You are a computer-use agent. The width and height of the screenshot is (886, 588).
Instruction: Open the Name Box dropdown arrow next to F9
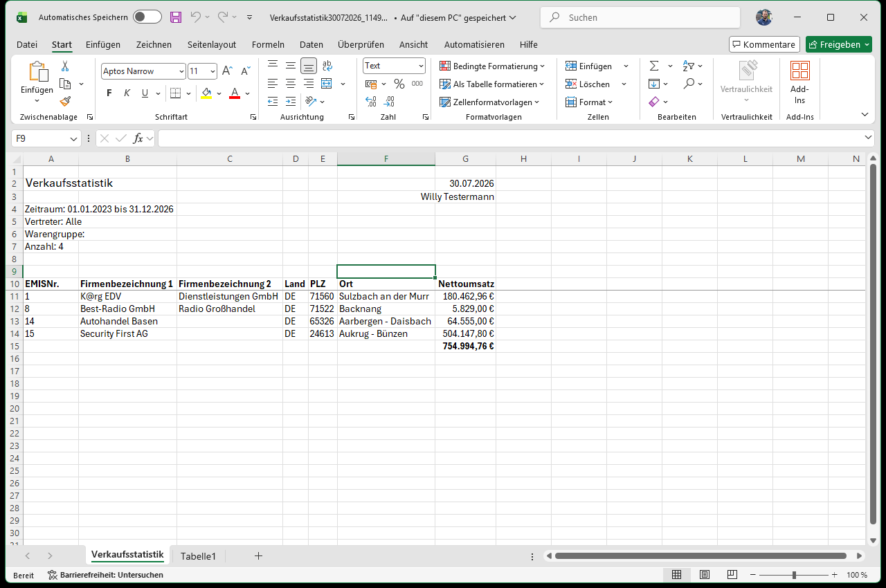coord(74,138)
